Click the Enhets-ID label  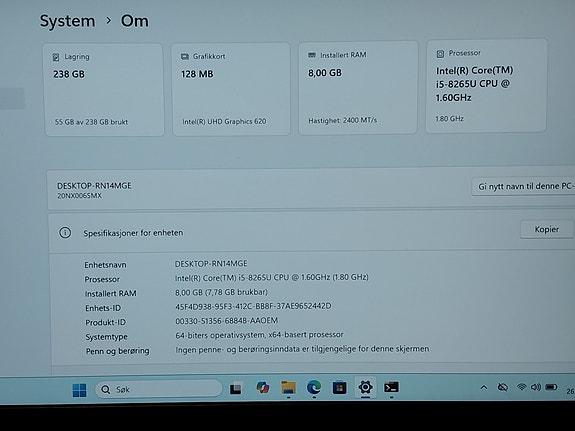pos(103,308)
